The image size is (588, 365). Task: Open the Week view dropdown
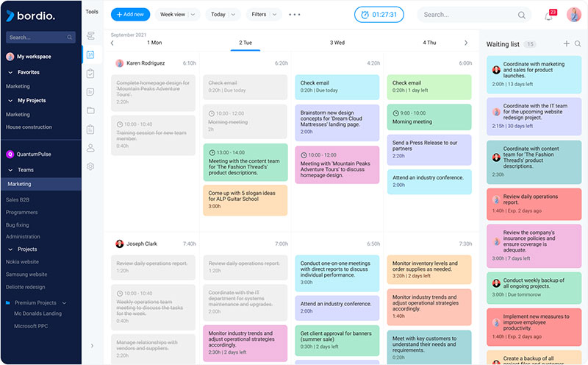pyautogui.click(x=178, y=14)
